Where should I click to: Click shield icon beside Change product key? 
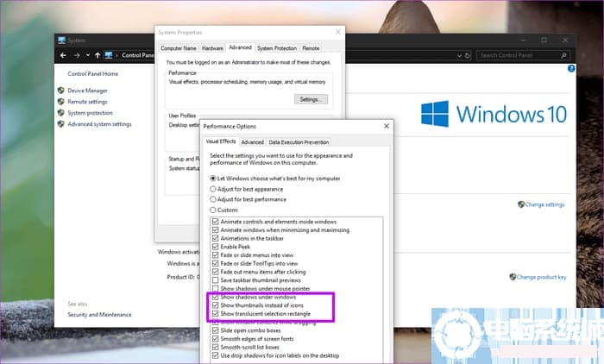pos(513,277)
